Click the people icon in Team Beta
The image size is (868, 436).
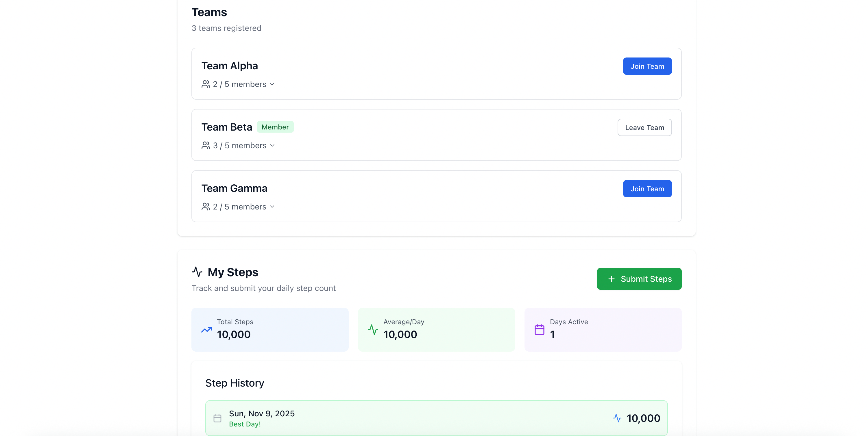click(x=206, y=145)
